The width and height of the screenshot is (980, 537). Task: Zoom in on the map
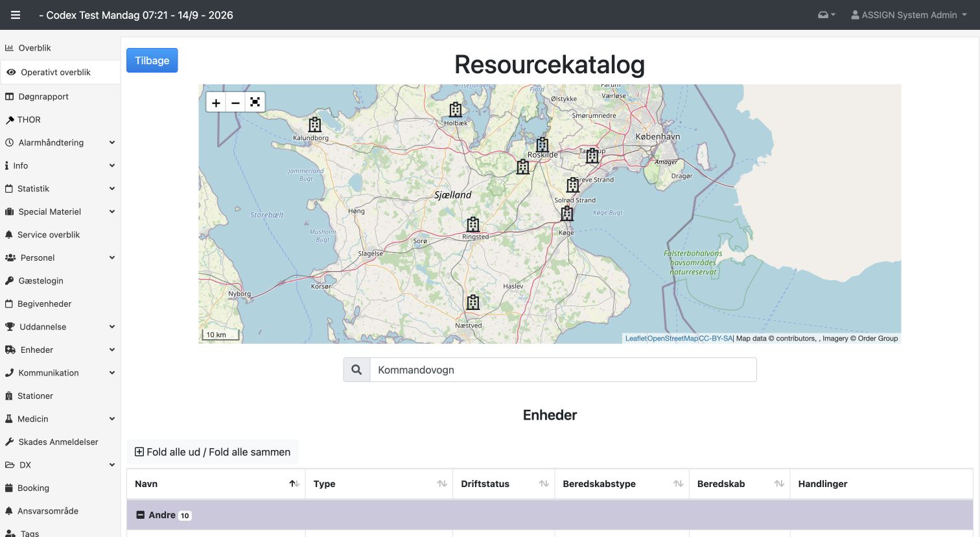click(216, 102)
